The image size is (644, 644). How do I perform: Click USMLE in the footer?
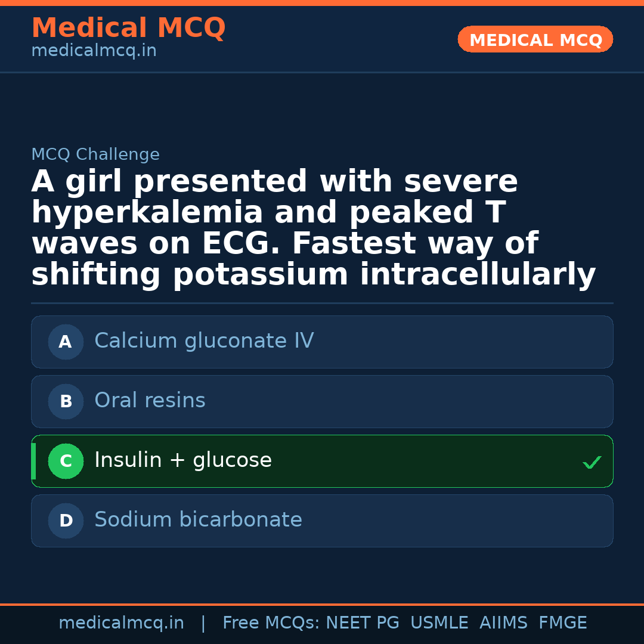click(x=439, y=623)
